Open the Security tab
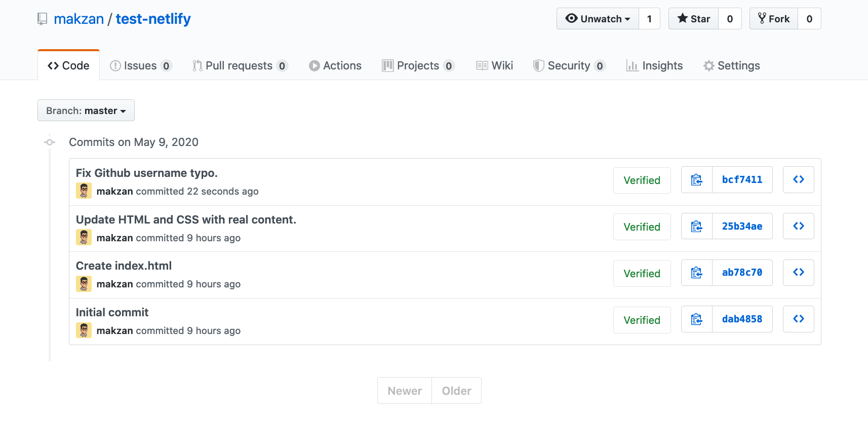This screenshot has height=445, width=868. pyautogui.click(x=569, y=65)
